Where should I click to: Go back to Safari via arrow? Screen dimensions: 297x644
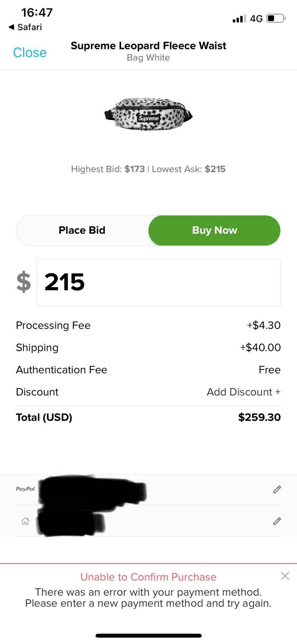(x=11, y=27)
